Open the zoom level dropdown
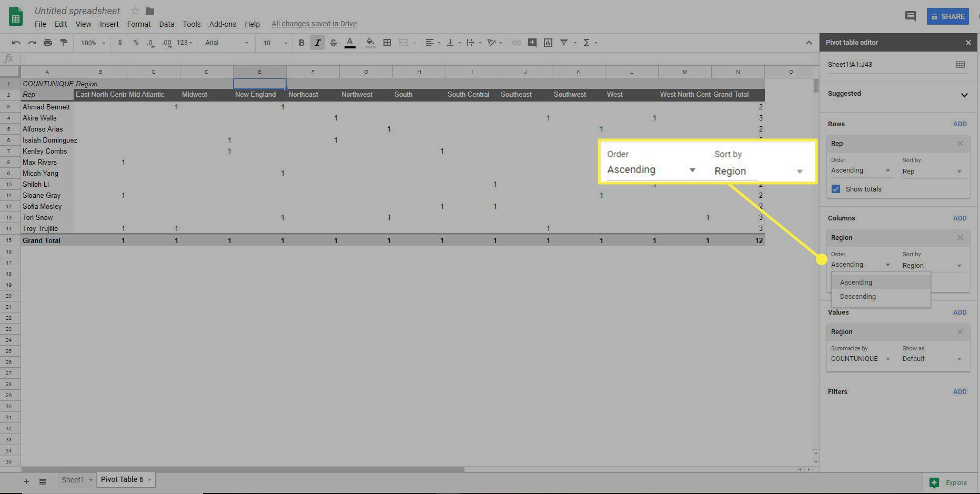 (93, 43)
